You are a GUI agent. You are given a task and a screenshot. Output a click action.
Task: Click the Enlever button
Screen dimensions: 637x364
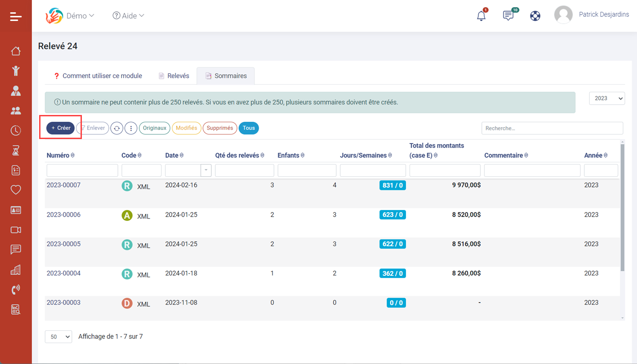[93, 128]
